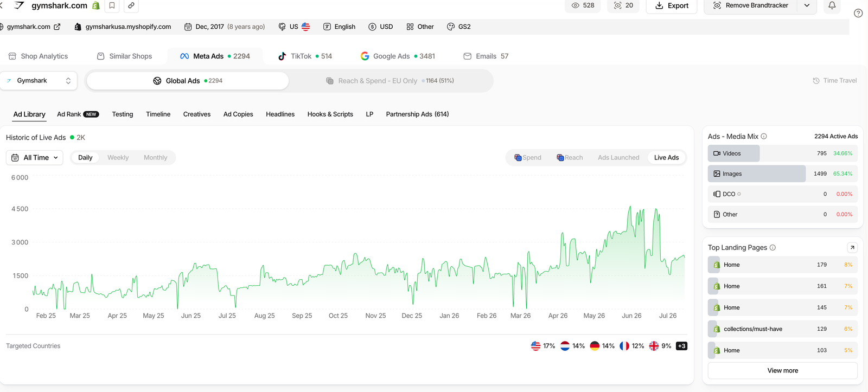
Task: Click the UK flag 9% targeted country
Action: tap(660, 346)
